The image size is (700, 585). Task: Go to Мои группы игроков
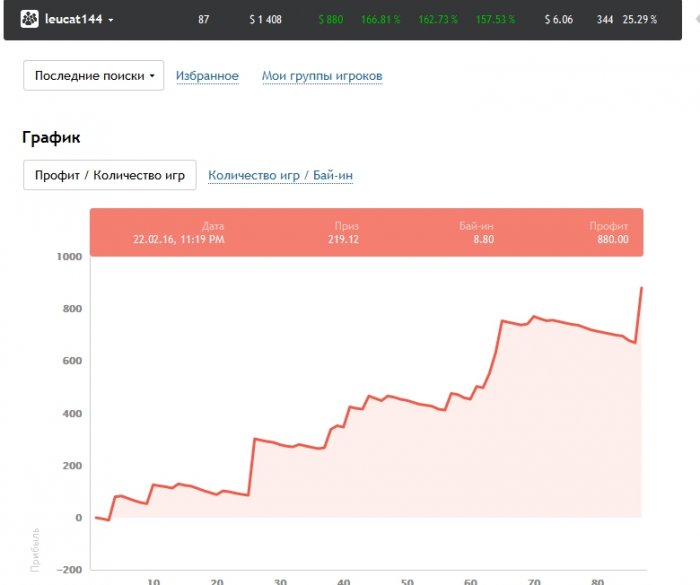coord(322,76)
